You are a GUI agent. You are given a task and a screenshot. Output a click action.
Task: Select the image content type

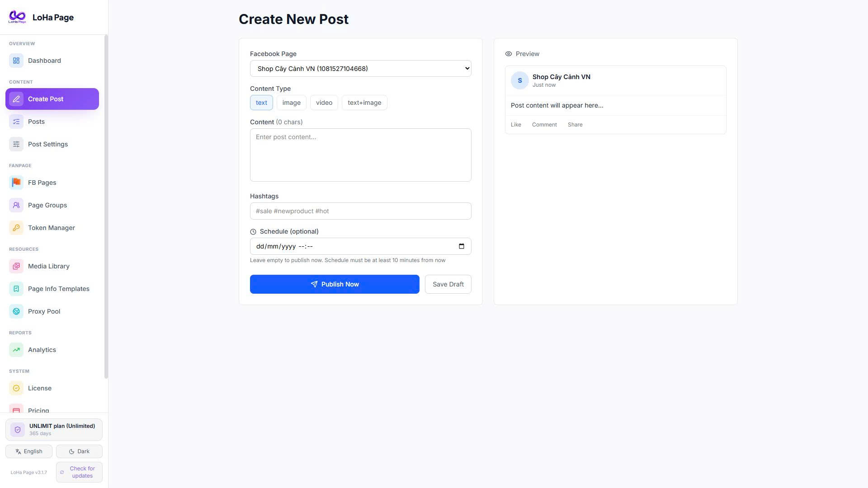(x=292, y=103)
